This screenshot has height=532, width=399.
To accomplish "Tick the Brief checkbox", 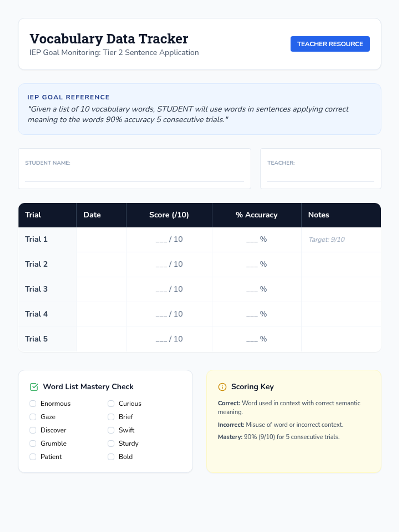I will [x=111, y=417].
